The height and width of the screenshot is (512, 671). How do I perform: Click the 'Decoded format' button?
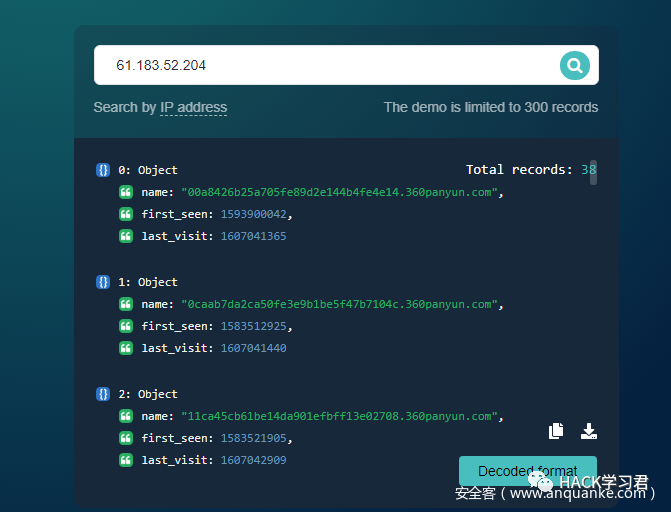coord(528,471)
